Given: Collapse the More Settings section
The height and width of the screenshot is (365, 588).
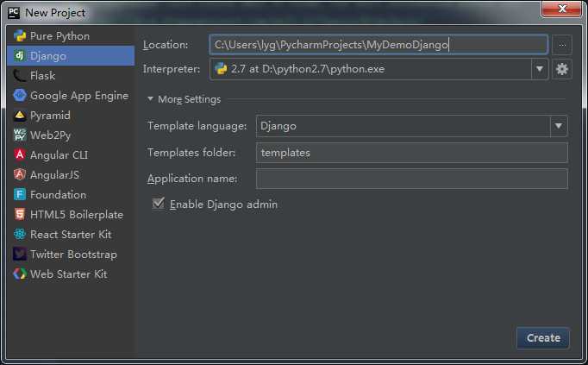Looking at the screenshot, I should (x=151, y=99).
